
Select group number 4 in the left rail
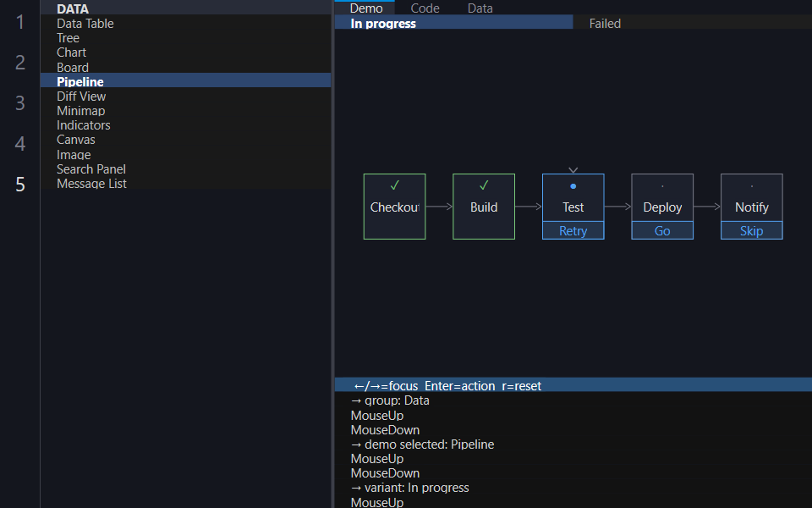(x=19, y=143)
